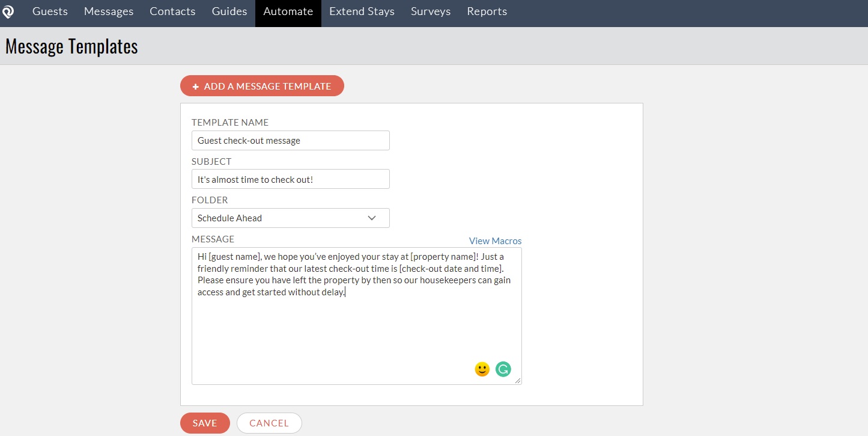Focus the Template Name input field
The image size is (868, 436).
point(290,141)
